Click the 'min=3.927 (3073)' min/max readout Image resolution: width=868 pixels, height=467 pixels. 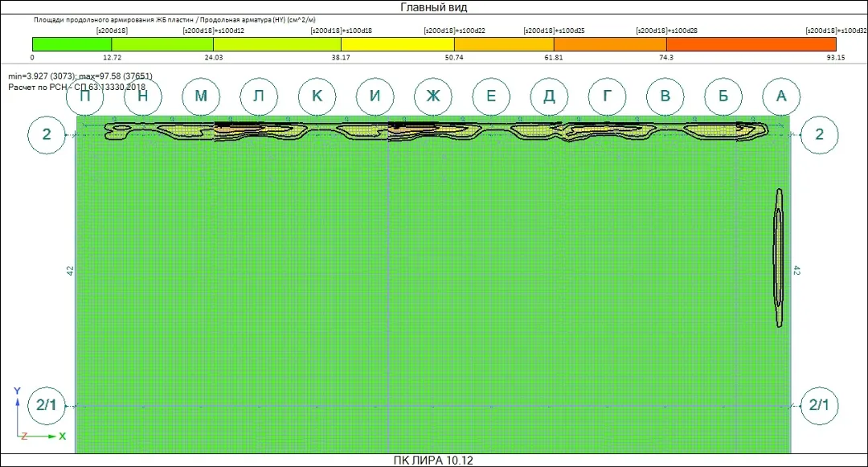coord(80,76)
